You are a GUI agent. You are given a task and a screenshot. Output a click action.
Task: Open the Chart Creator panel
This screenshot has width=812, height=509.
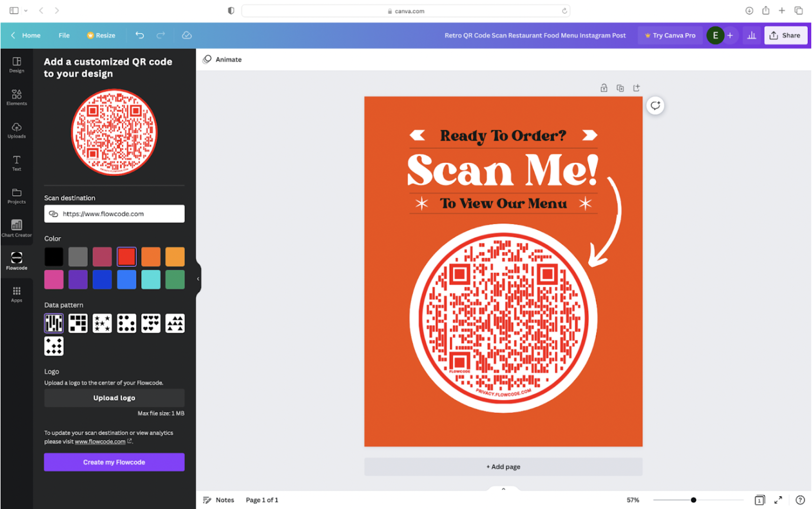tap(17, 227)
